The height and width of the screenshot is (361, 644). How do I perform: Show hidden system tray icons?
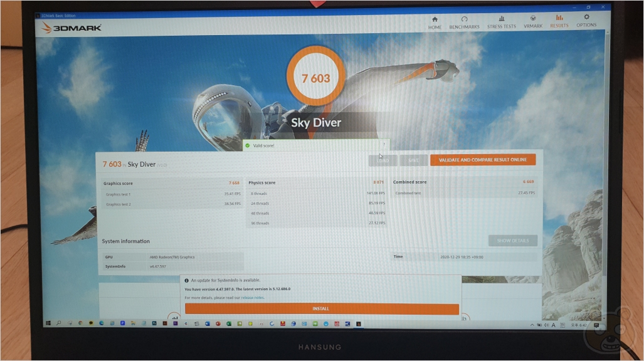[532, 325]
